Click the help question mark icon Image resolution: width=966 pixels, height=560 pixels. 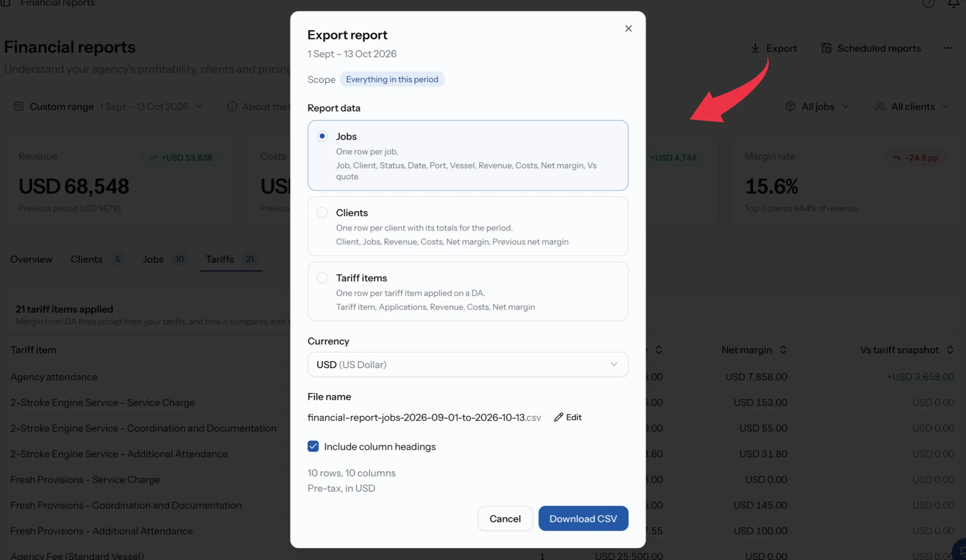pos(928,3)
